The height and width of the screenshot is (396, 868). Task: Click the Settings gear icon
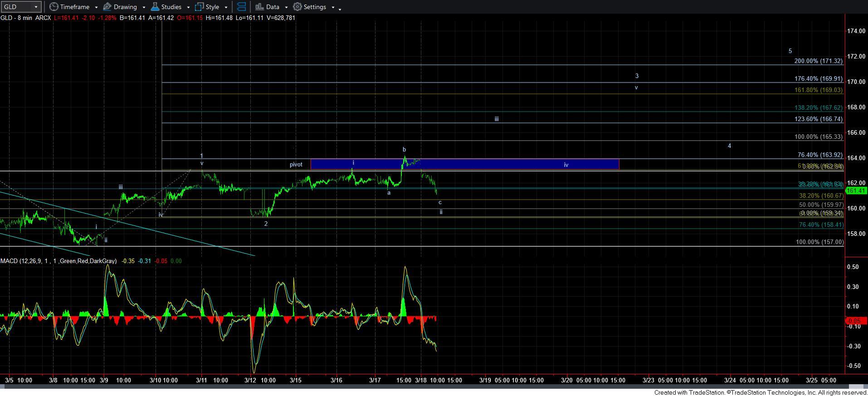click(x=297, y=7)
